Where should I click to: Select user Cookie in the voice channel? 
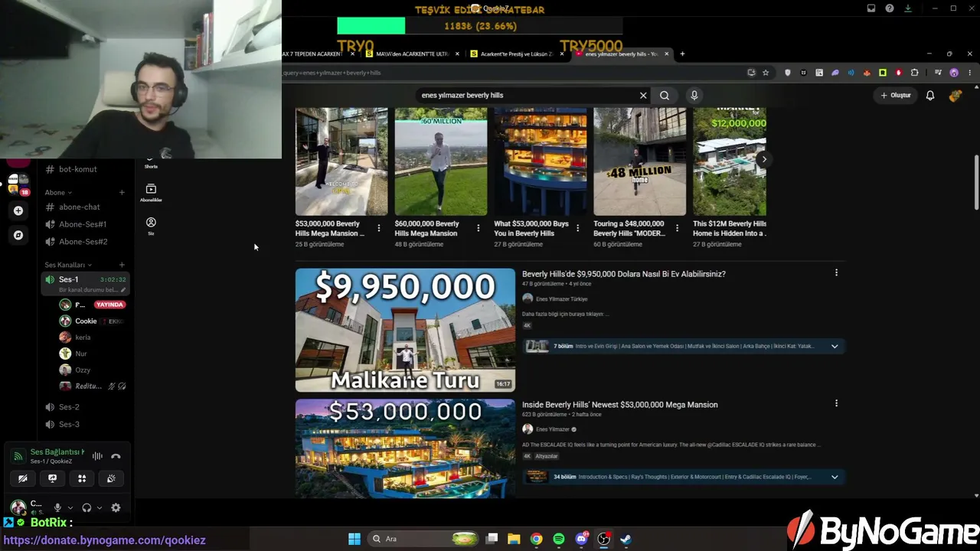(x=86, y=321)
